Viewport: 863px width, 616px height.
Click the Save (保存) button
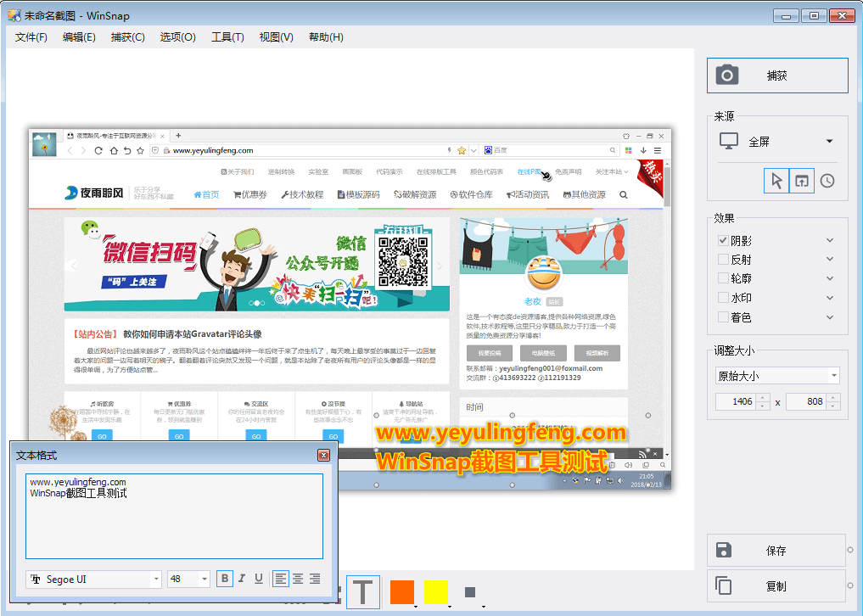coord(776,550)
